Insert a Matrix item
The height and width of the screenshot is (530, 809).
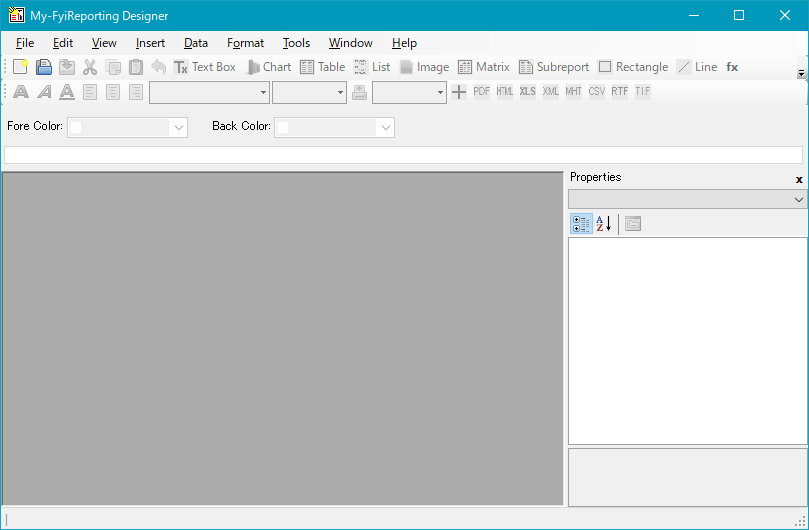pyautogui.click(x=483, y=67)
